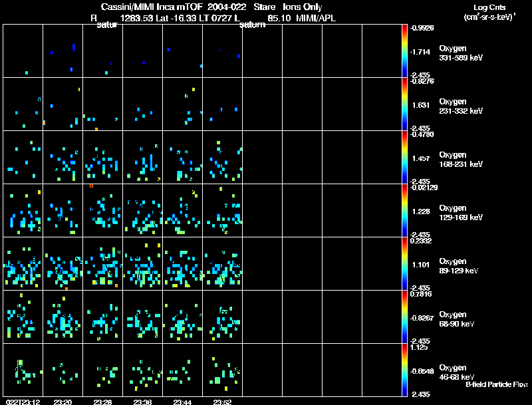Open the 168-231 keV panel at 23:28
Image resolution: width=532 pixels, height=405 pixels.
103,158
